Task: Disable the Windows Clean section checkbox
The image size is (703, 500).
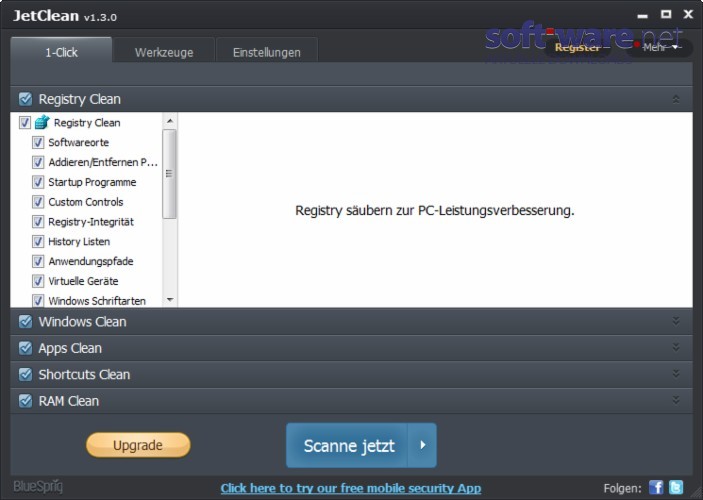Action: 26,322
